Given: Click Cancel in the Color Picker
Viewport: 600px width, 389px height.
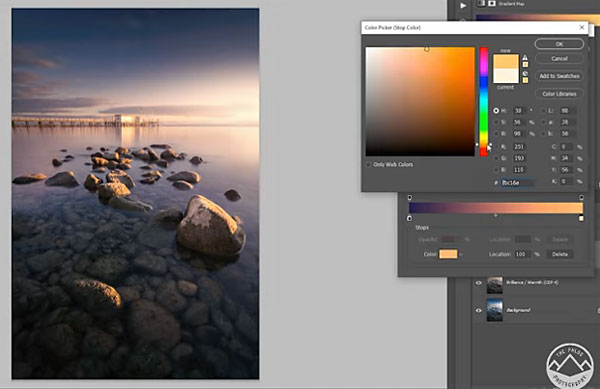Looking at the screenshot, I should pyautogui.click(x=559, y=59).
